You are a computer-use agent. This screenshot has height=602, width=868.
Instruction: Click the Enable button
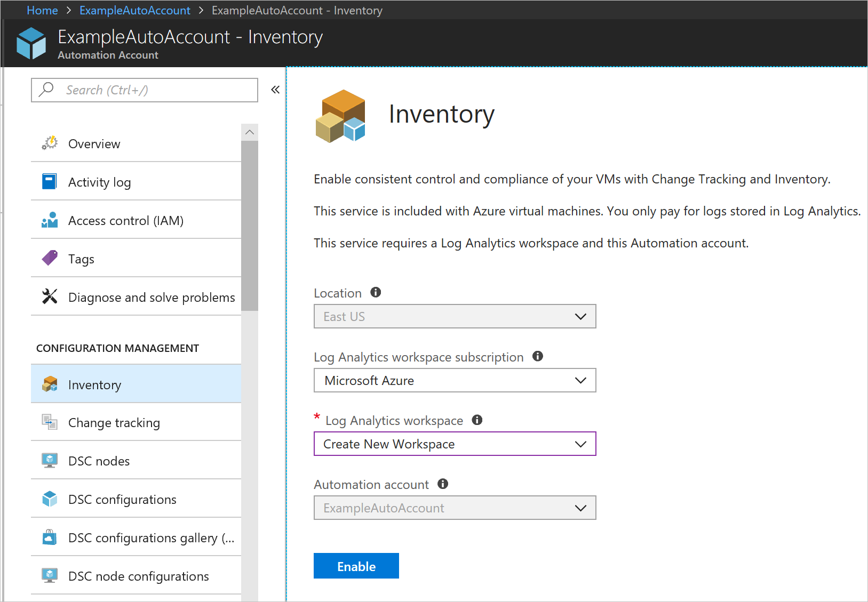point(356,566)
